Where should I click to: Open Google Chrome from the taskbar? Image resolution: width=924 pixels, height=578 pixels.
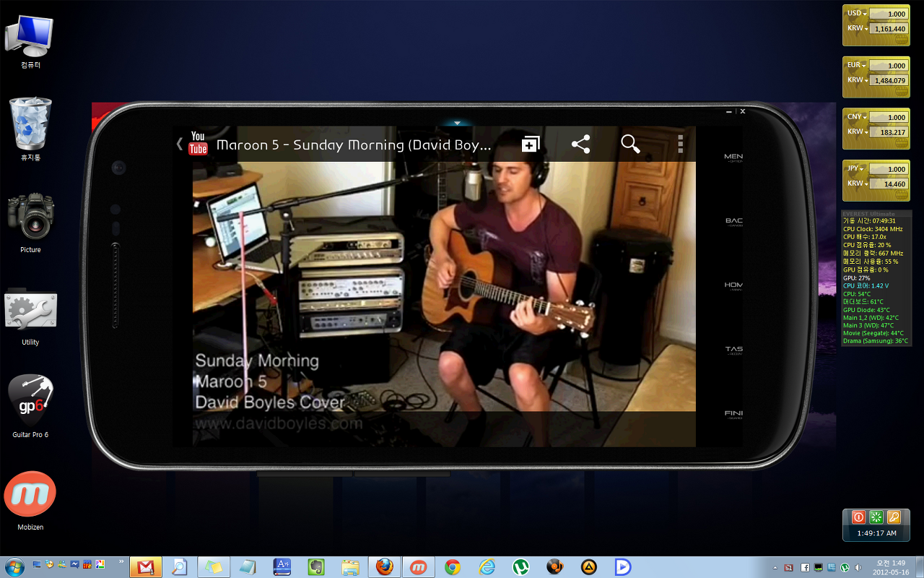pyautogui.click(x=453, y=567)
